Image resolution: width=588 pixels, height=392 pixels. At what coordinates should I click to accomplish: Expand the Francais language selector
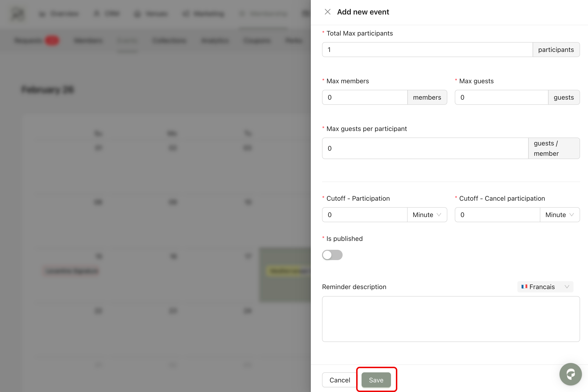click(545, 287)
